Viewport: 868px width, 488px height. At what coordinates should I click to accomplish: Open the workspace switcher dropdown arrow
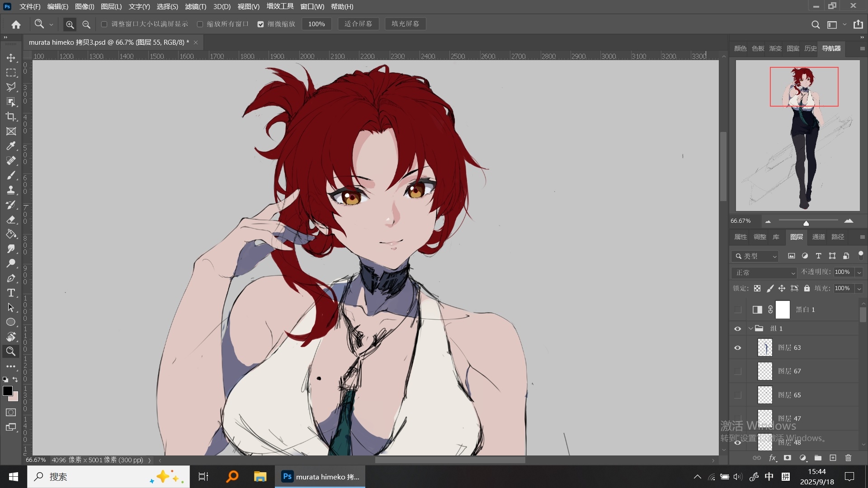coord(844,24)
